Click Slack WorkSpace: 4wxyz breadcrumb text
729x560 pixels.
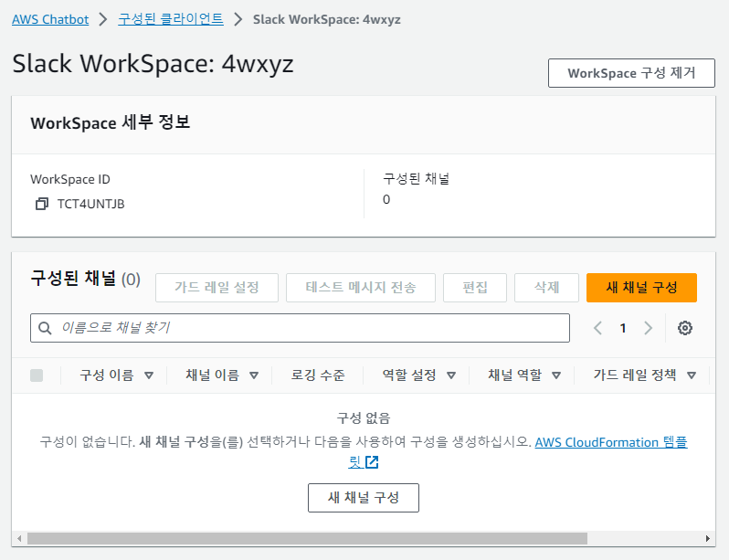327,19
